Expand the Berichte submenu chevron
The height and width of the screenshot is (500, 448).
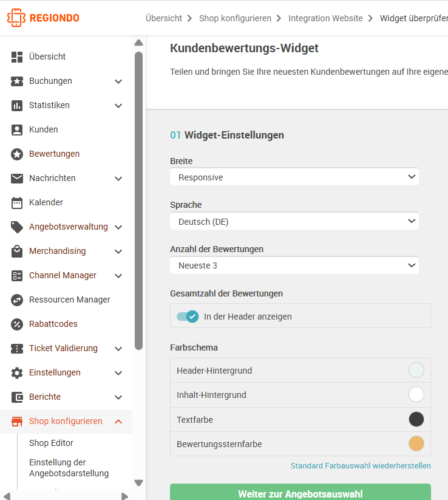click(x=118, y=397)
